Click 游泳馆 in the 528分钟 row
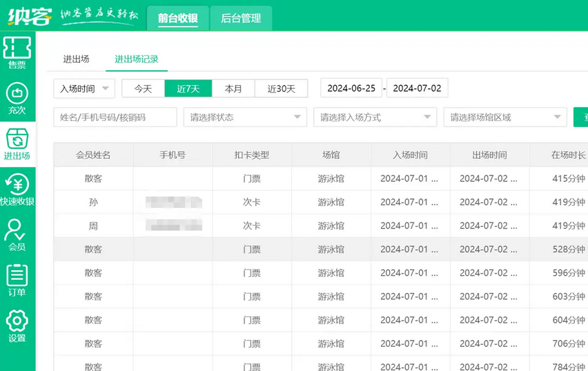 [x=331, y=249]
